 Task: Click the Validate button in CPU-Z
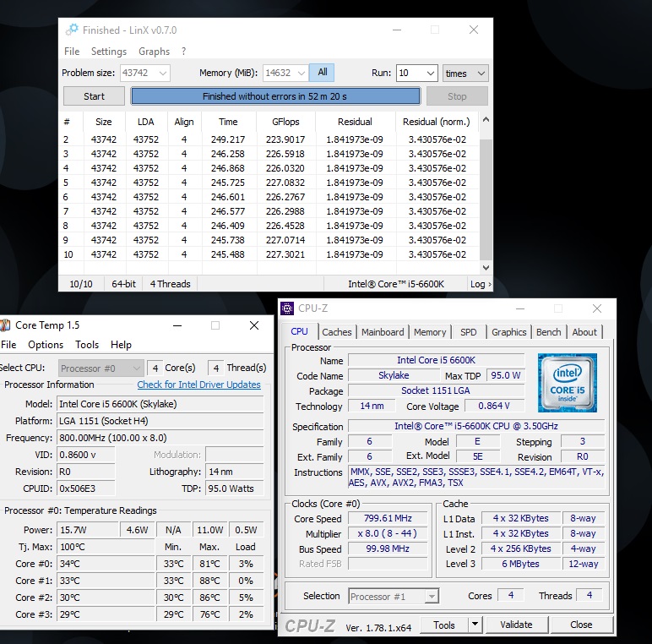516,625
